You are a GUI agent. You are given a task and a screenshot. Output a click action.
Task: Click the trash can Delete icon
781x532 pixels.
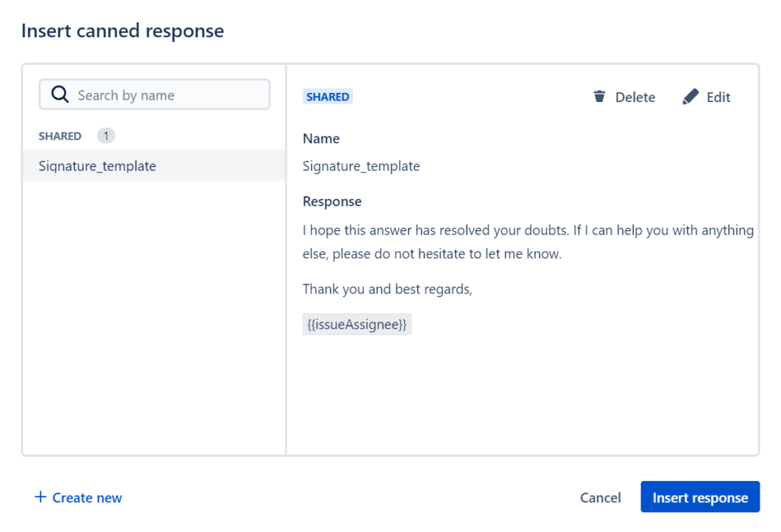coord(599,97)
